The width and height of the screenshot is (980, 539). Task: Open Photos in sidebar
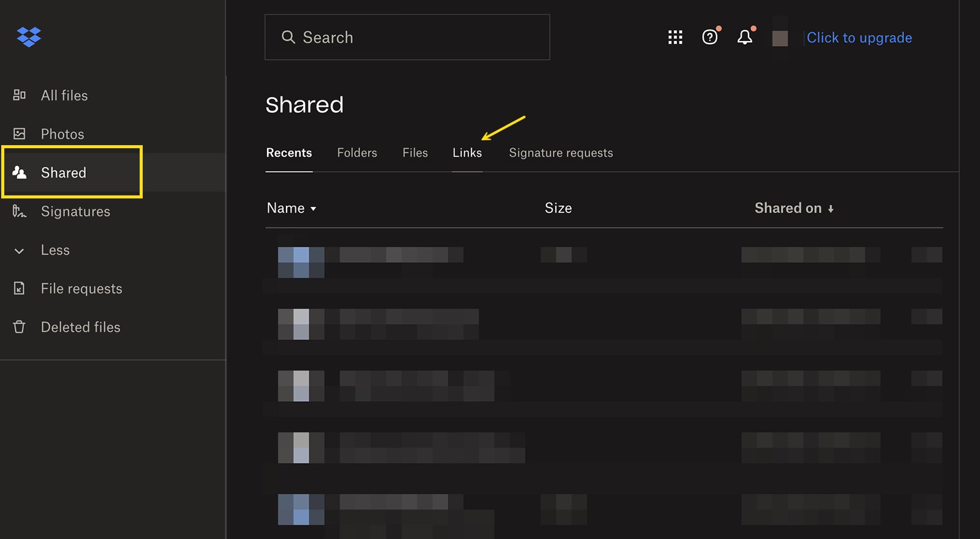click(x=62, y=134)
